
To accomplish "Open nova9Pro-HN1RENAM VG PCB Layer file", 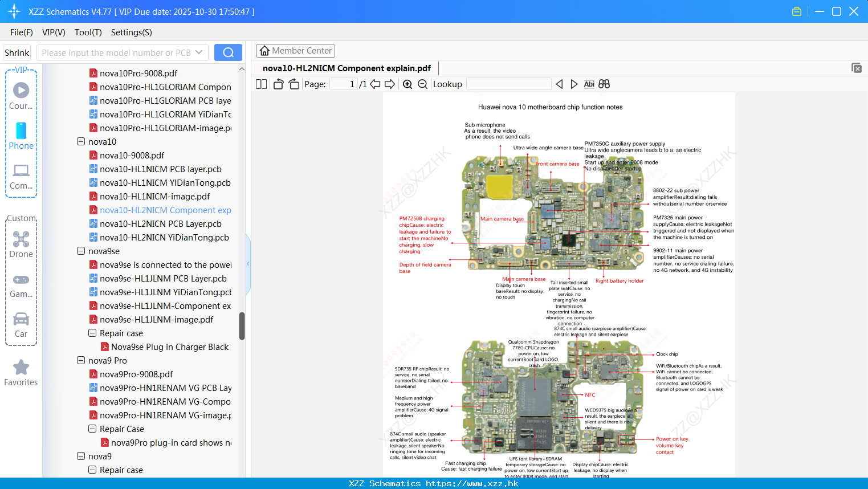I will click(165, 388).
